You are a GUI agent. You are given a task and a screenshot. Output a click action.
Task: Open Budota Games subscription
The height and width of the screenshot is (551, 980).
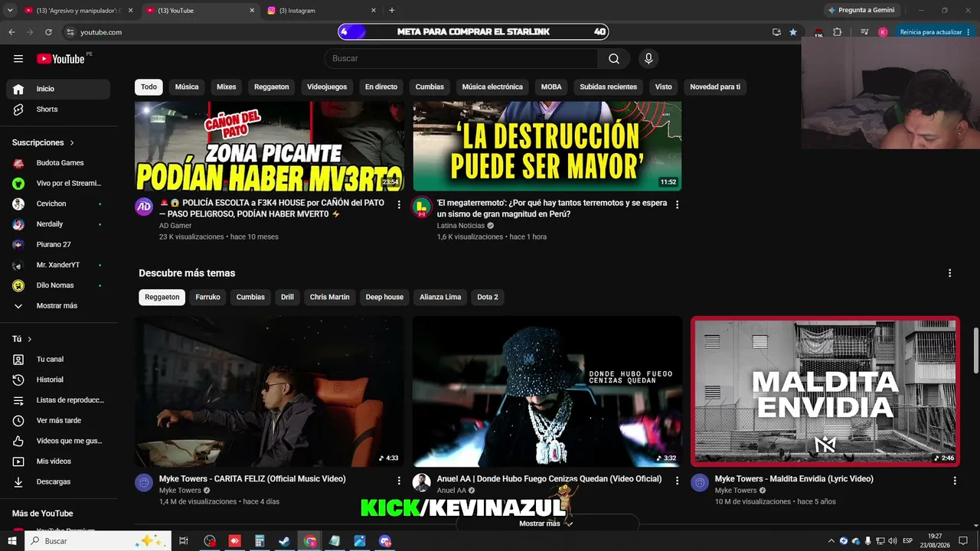[58, 163]
